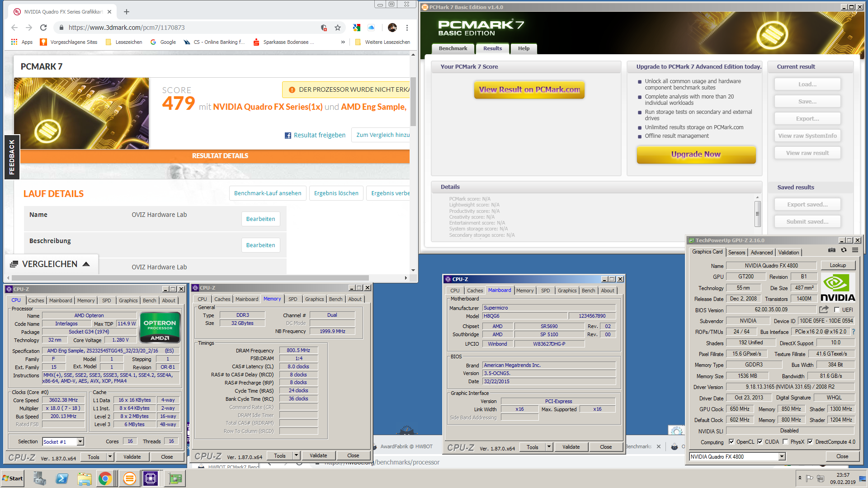The image size is (868, 488).
Task: Open Windows Explorer from taskbar
Action: (x=84, y=479)
